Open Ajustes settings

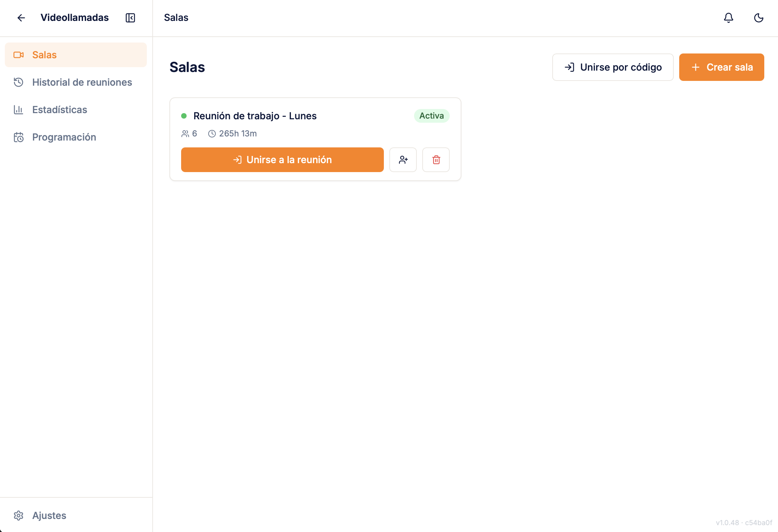(x=49, y=516)
